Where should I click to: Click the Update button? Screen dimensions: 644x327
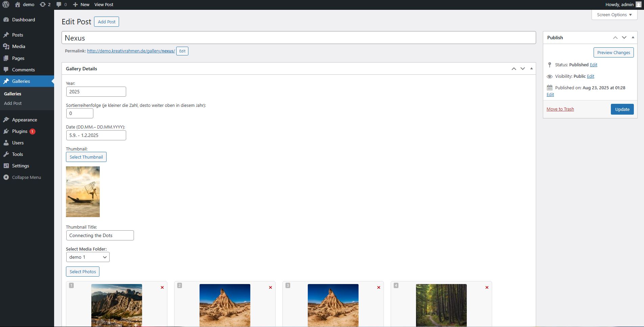[x=622, y=109]
